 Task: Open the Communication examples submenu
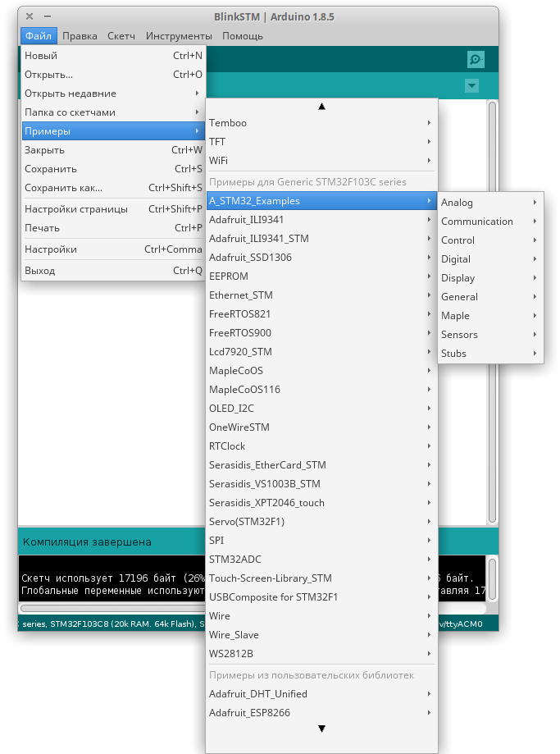pos(490,222)
